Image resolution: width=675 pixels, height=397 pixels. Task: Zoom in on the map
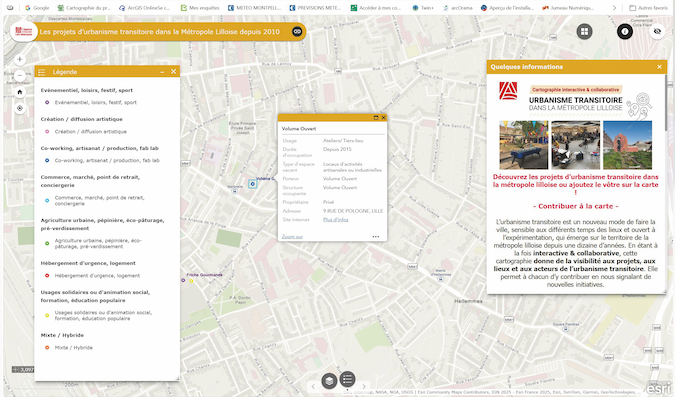click(x=19, y=59)
